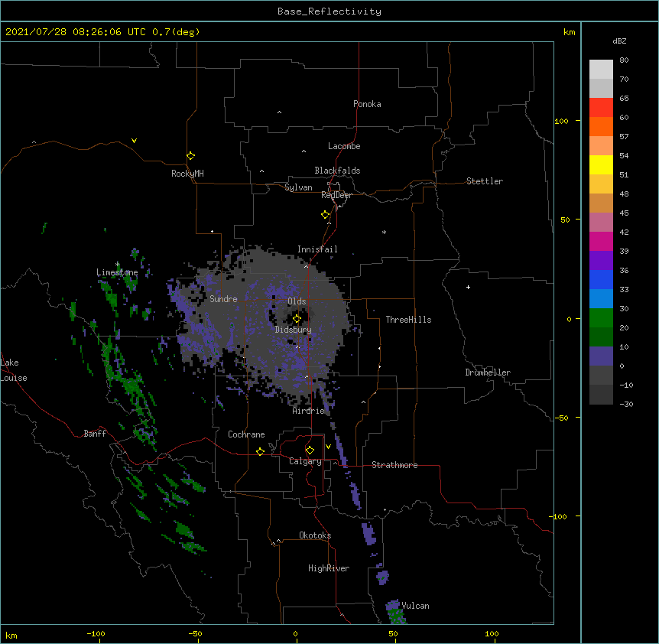
Task: Select the orange 57-60 dBZ legend swatch
Action: point(601,126)
